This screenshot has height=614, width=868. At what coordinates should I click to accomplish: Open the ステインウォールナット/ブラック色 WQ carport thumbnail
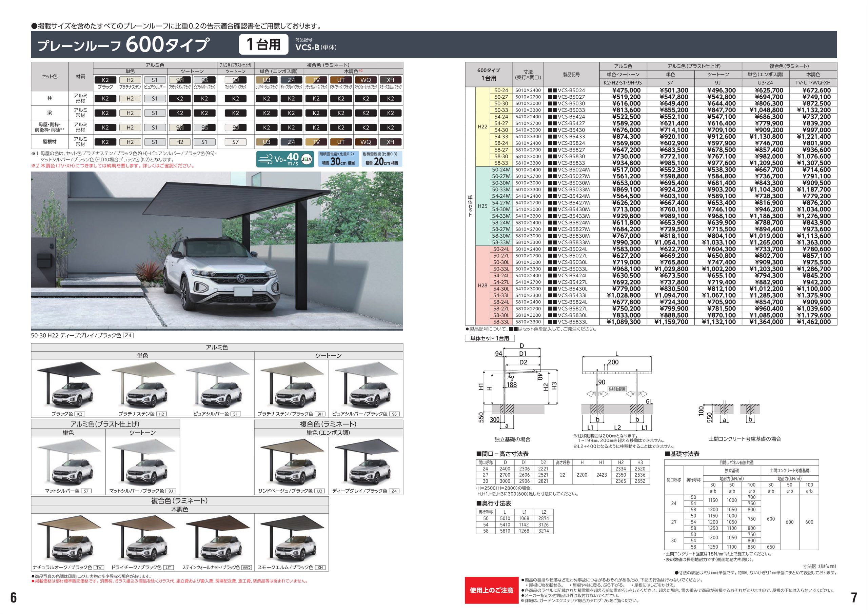217,539
